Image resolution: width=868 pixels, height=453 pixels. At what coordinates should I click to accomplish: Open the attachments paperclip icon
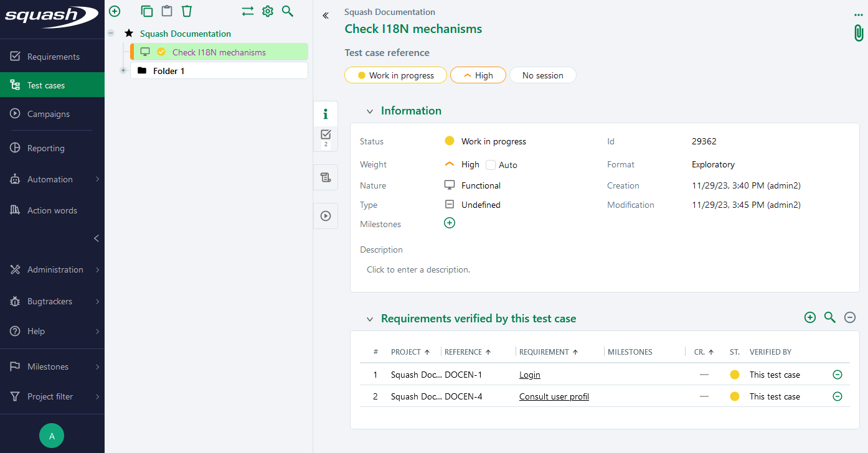[859, 33]
